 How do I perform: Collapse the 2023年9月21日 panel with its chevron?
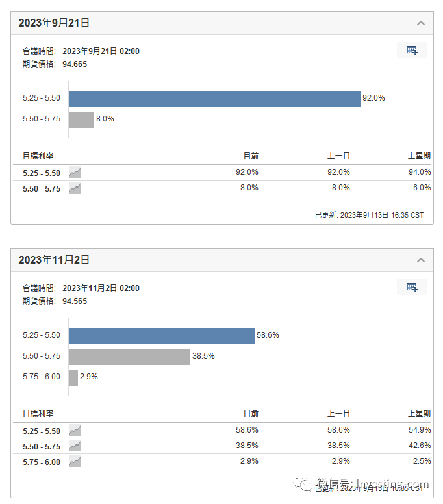click(x=421, y=23)
